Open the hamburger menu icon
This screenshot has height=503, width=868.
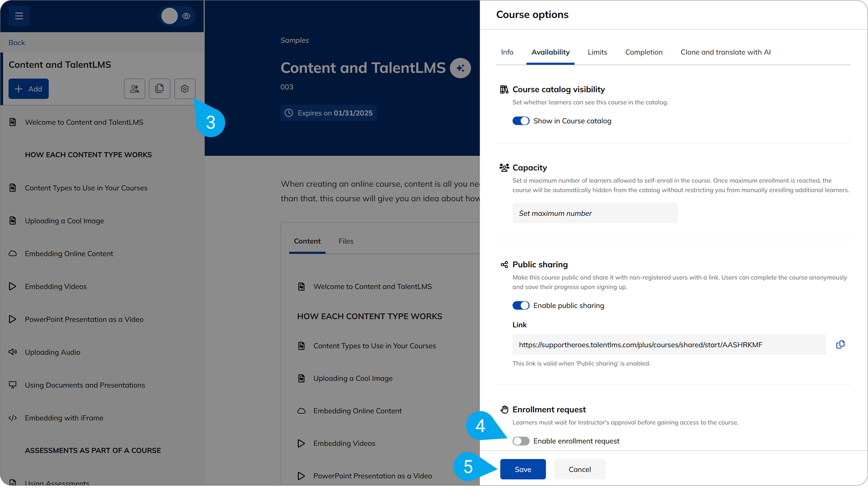coord(19,16)
